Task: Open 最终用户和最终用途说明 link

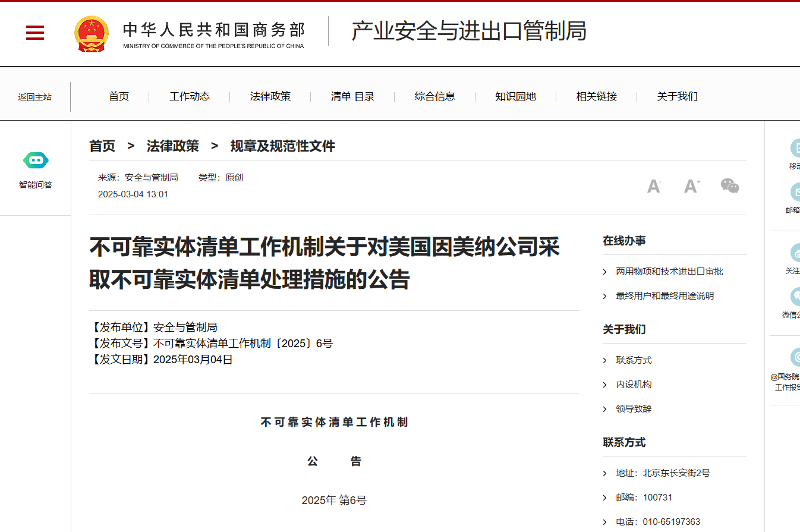Action: pyautogui.click(x=664, y=296)
